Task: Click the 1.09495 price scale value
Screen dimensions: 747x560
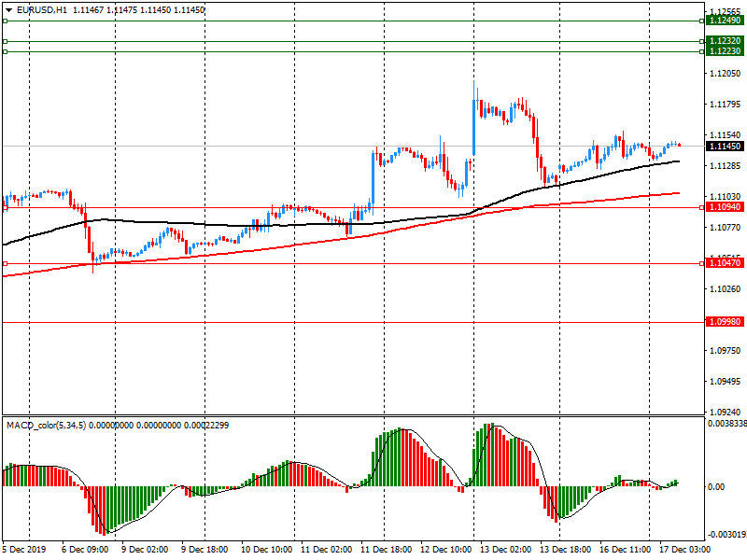Action: (x=726, y=382)
